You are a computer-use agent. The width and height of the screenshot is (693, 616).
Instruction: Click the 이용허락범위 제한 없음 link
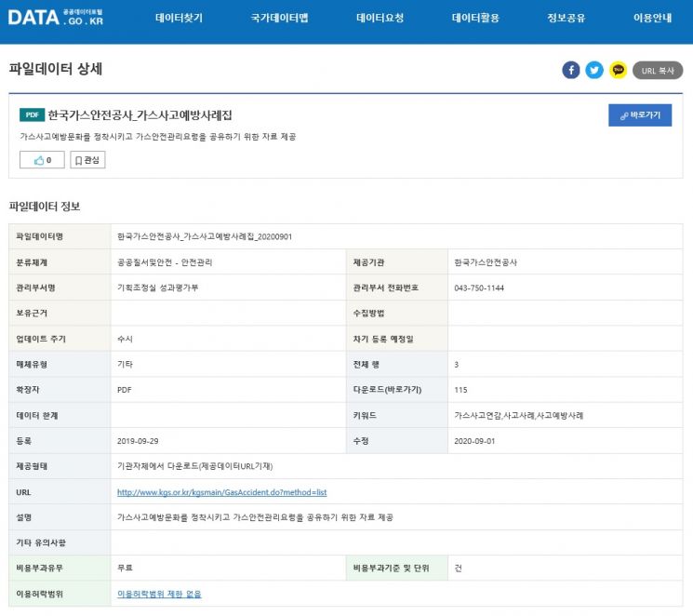point(159,594)
